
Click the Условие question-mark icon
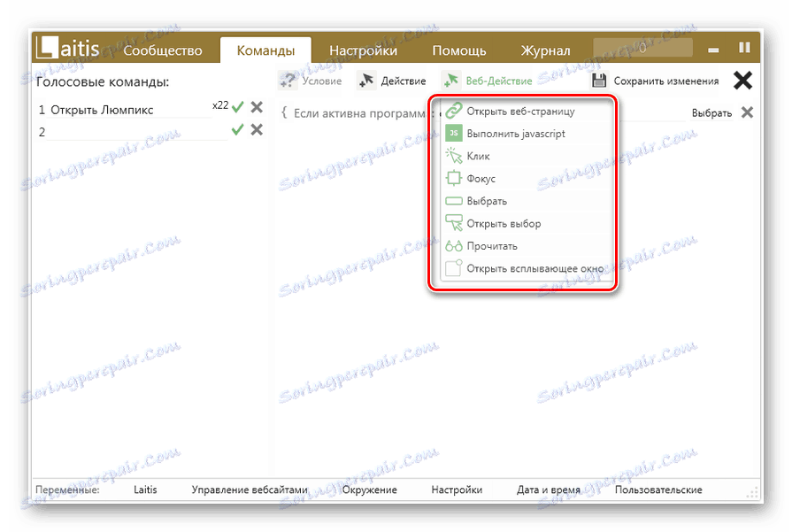pos(288,81)
